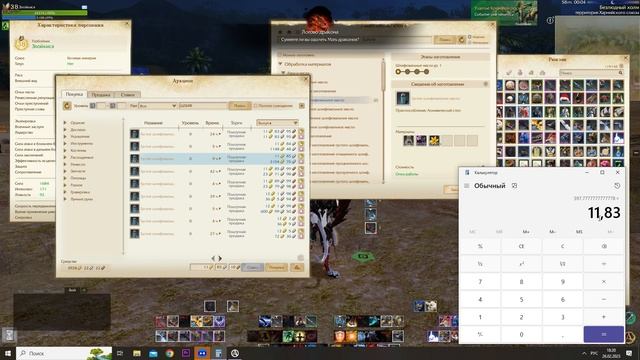Click Выкупить button in auction
The image size is (640, 360).
coord(276,267)
